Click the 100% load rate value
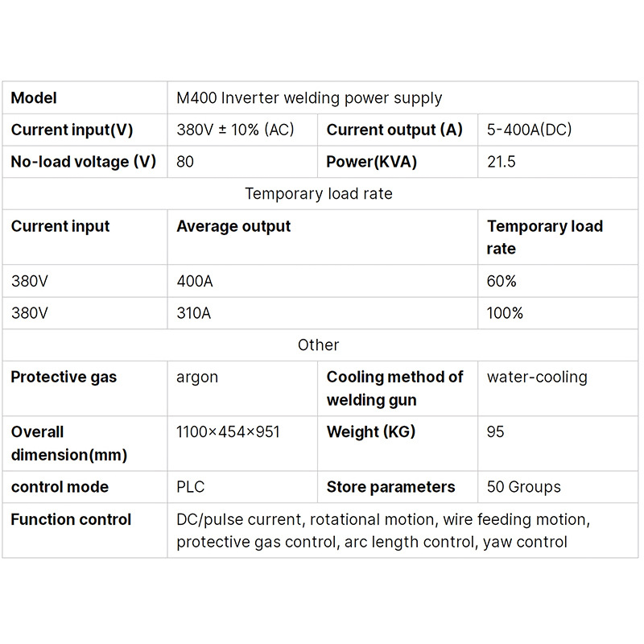Screen dimensions: 644x644 (x=505, y=313)
